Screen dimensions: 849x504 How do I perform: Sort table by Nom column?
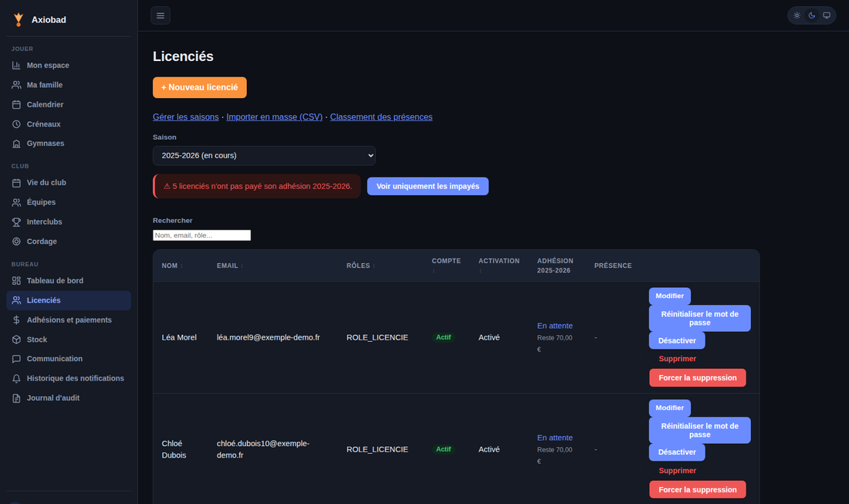click(x=172, y=266)
